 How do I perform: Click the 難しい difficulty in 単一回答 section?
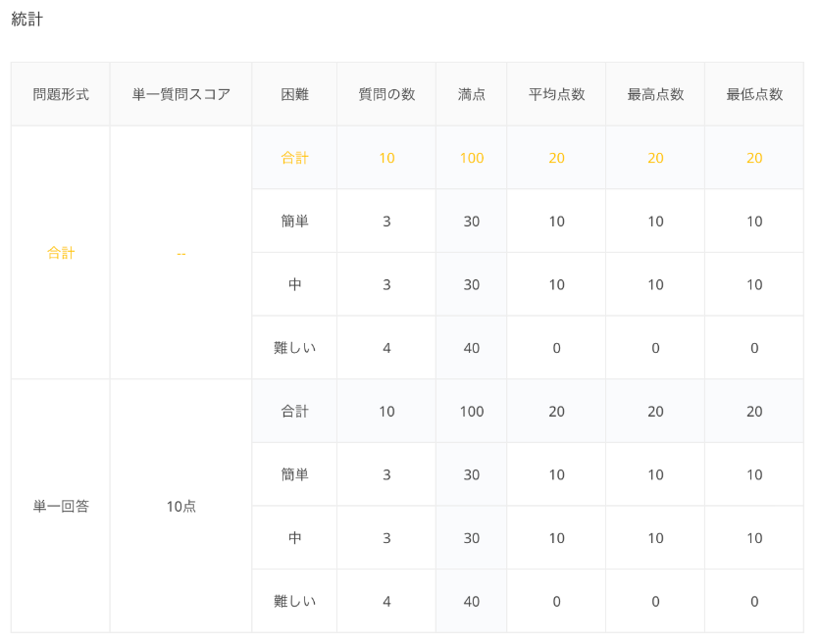pyautogui.click(x=294, y=601)
